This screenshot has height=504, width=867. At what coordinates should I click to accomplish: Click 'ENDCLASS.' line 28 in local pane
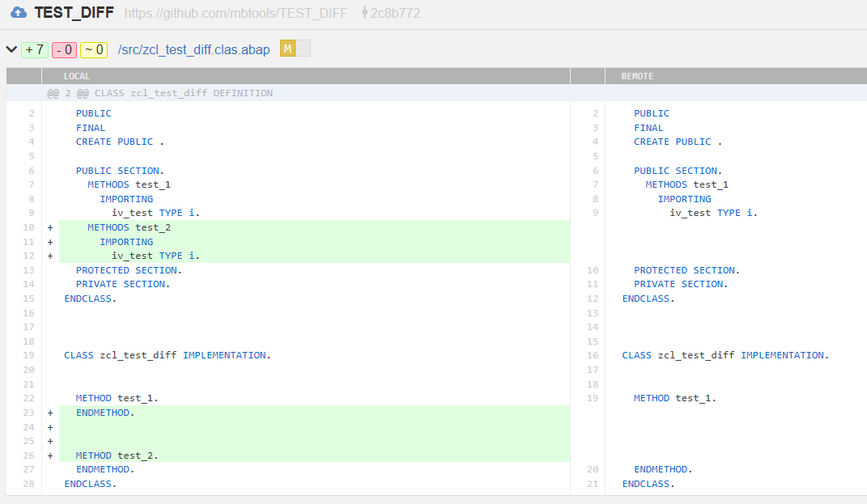pyautogui.click(x=90, y=484)
